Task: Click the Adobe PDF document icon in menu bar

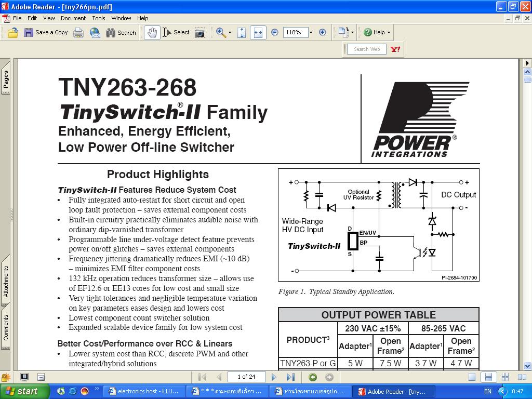Action: [6, 18]
